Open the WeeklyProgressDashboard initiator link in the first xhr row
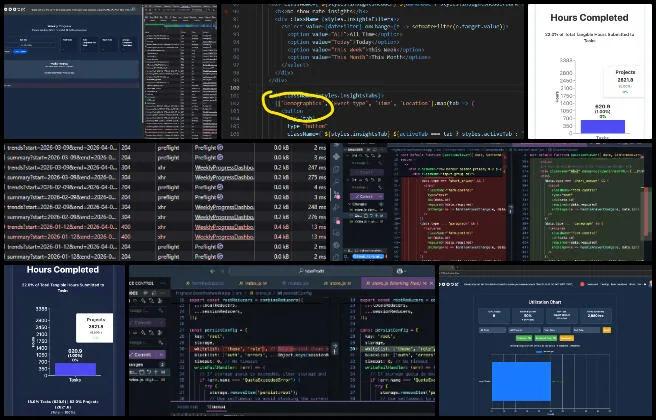 222,167
